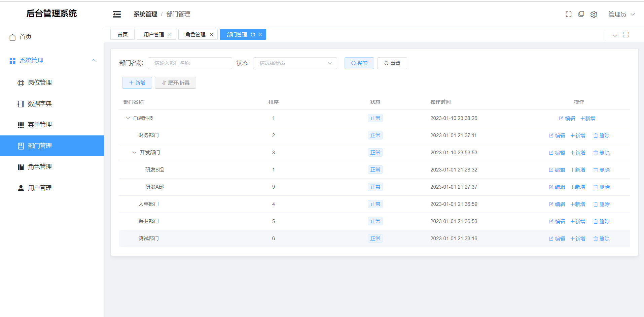Edit the 开发部门 row
The width and height of the screenshot is (644, 317).
[x=557, y=153]
